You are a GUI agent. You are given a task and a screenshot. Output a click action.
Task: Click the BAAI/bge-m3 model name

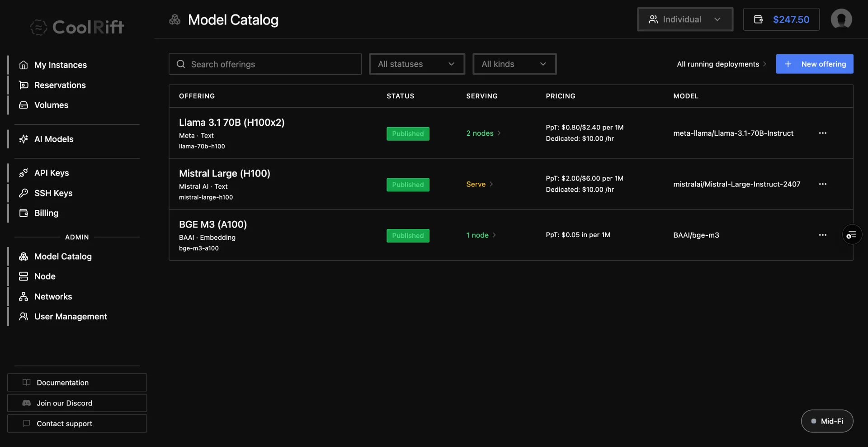[696, 235]
